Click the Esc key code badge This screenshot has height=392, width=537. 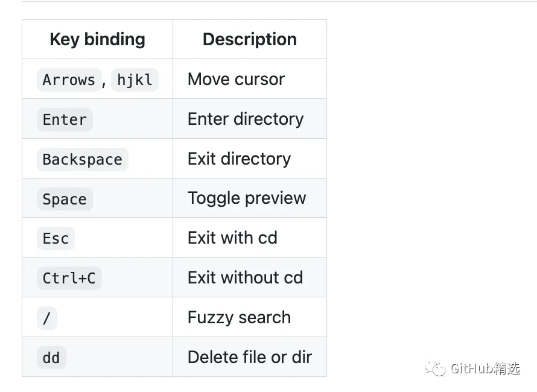click(56, 238)
